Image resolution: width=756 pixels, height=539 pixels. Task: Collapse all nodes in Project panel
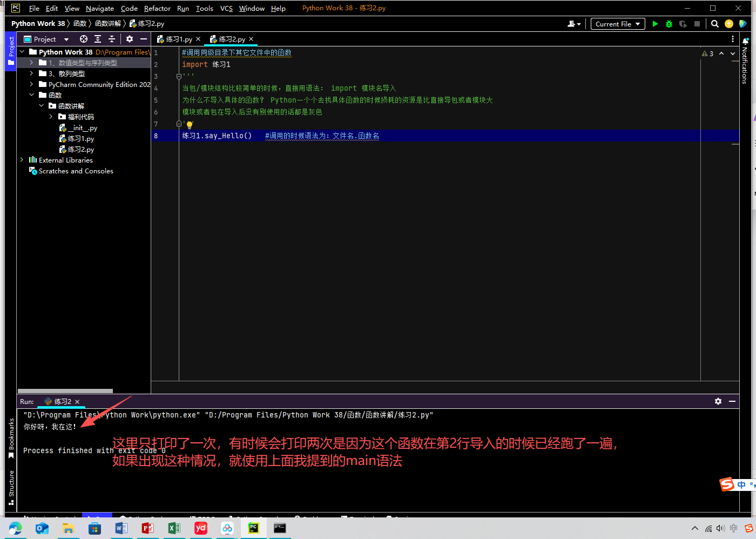tap(111, 39)
